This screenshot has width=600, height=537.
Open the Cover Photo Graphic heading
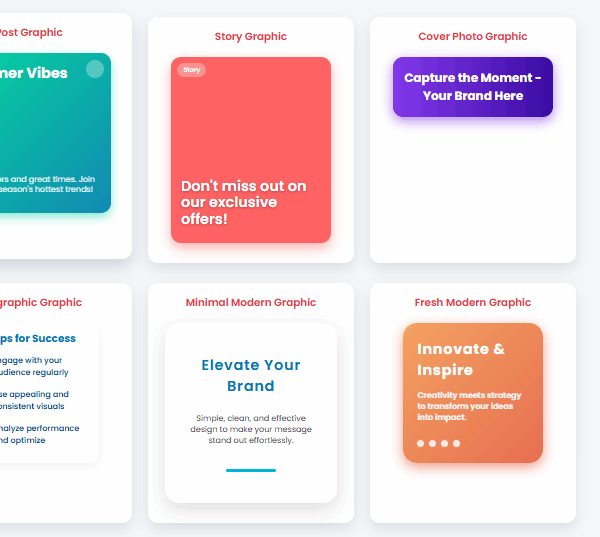pos(473,36)
